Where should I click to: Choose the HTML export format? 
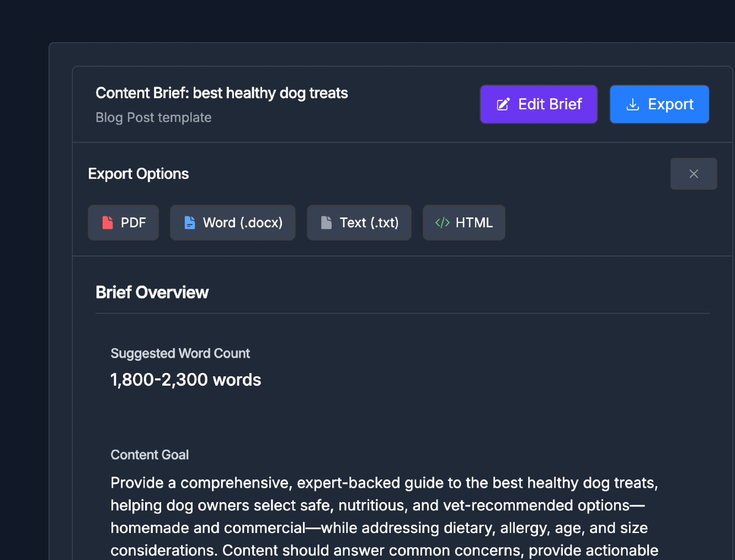tap(464, 222)
